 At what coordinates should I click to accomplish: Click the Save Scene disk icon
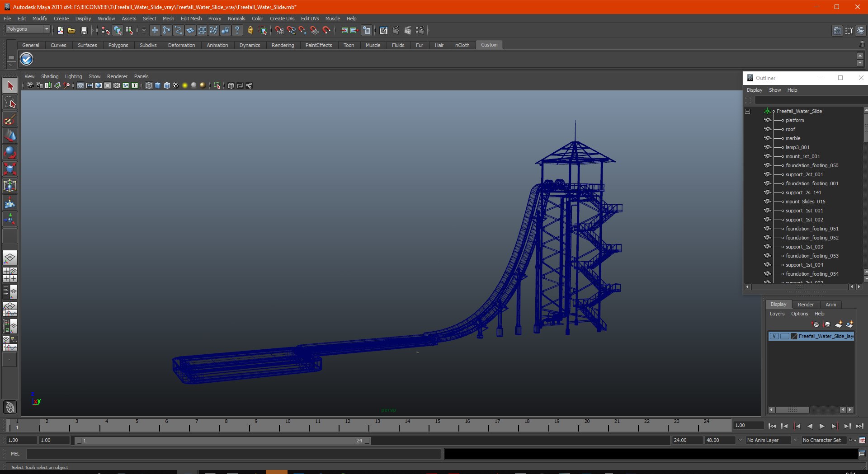click(84, 30)
